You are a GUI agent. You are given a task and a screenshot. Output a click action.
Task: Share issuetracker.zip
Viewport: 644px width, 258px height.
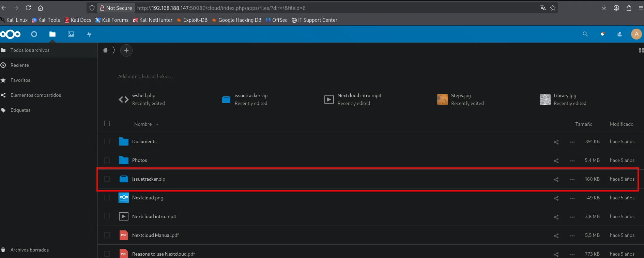click(556, 179)
